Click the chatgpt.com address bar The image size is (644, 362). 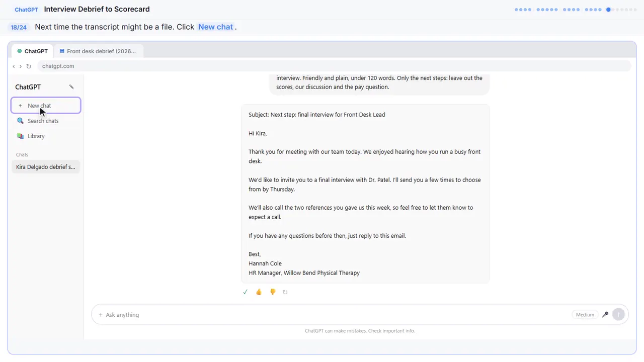334,66
